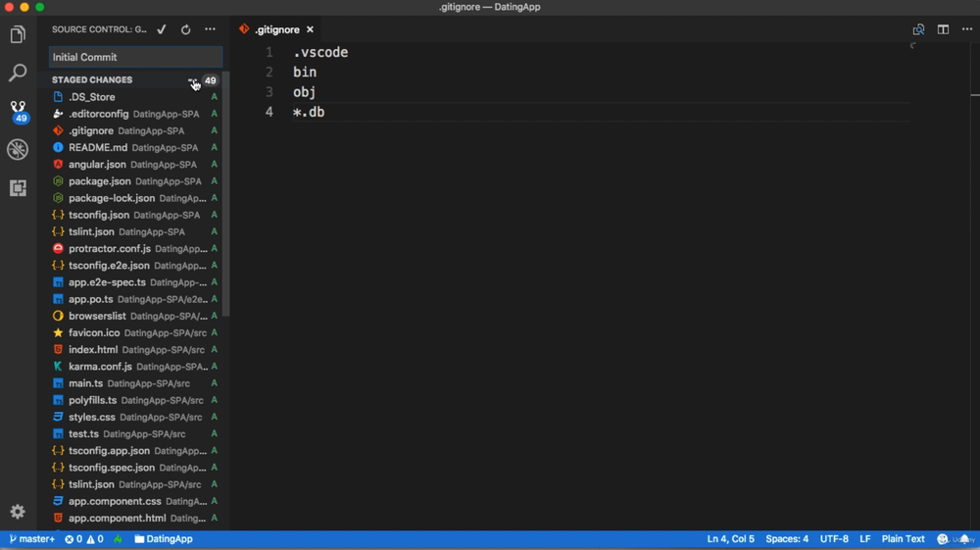Open staged styles.css file
This screenshot has width=980, height=550.
[135, 417]
